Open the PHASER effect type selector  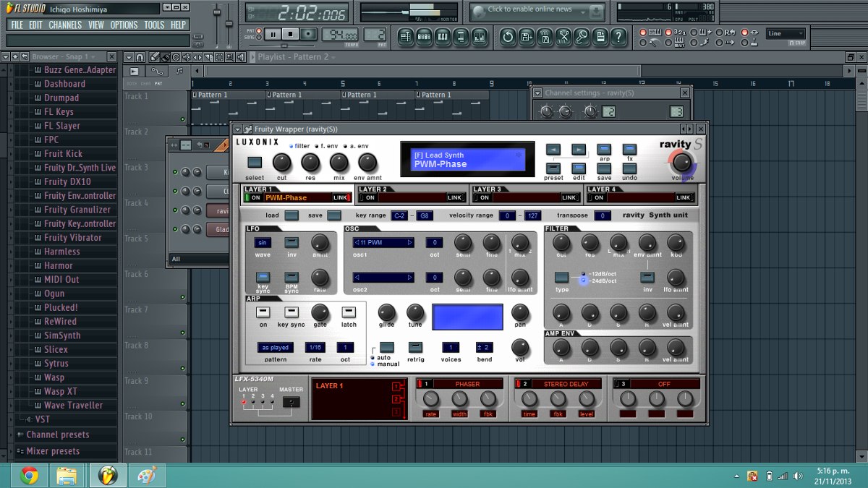tap(467, 384)
